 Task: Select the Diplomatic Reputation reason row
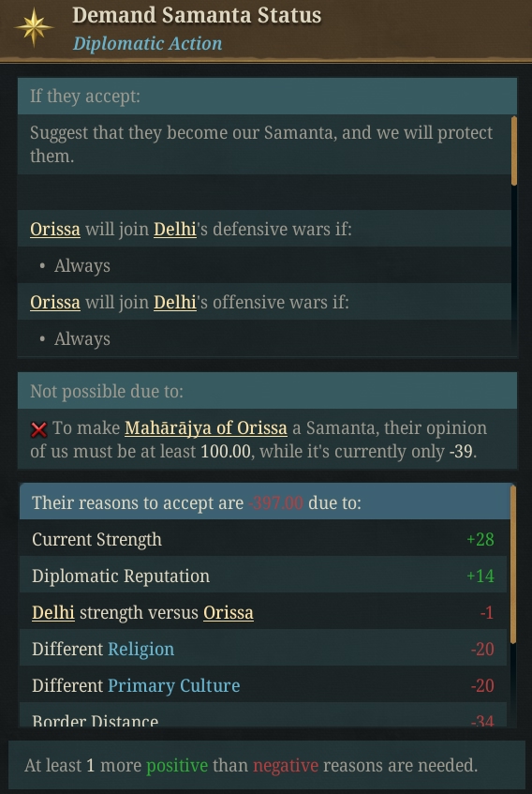(x=263, y=576)
